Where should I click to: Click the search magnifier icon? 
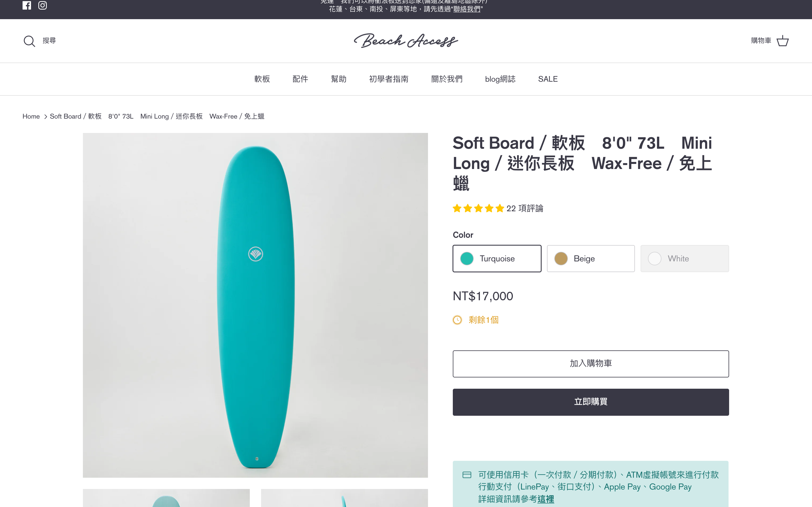tap(29, 41)
